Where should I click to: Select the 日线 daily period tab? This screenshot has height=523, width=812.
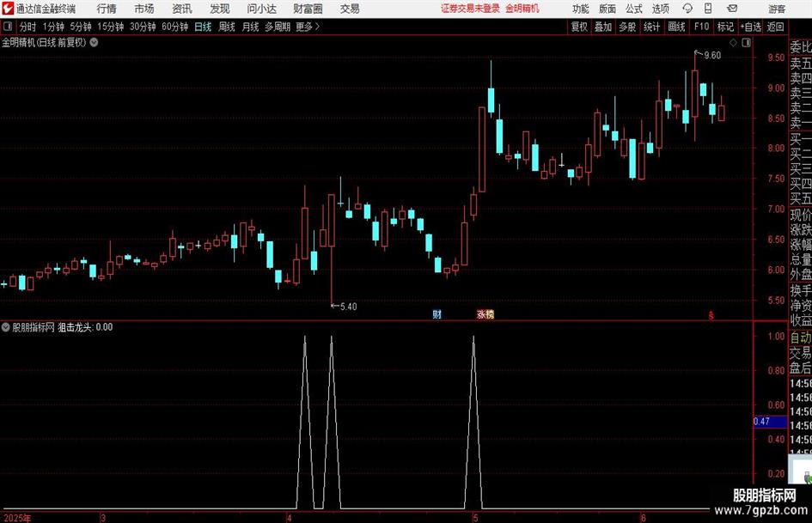click(203, 27)
